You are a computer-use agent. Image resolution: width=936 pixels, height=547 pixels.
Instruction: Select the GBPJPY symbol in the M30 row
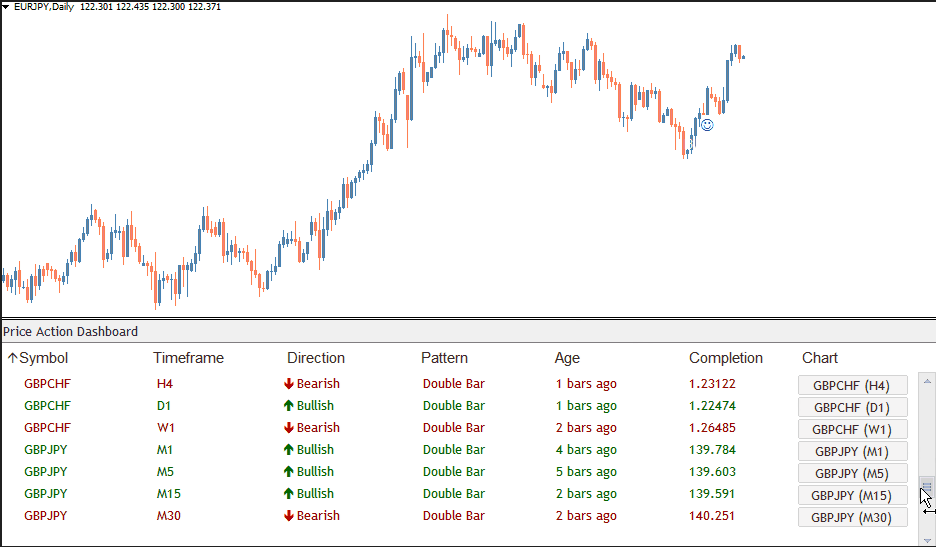point(45,516)
